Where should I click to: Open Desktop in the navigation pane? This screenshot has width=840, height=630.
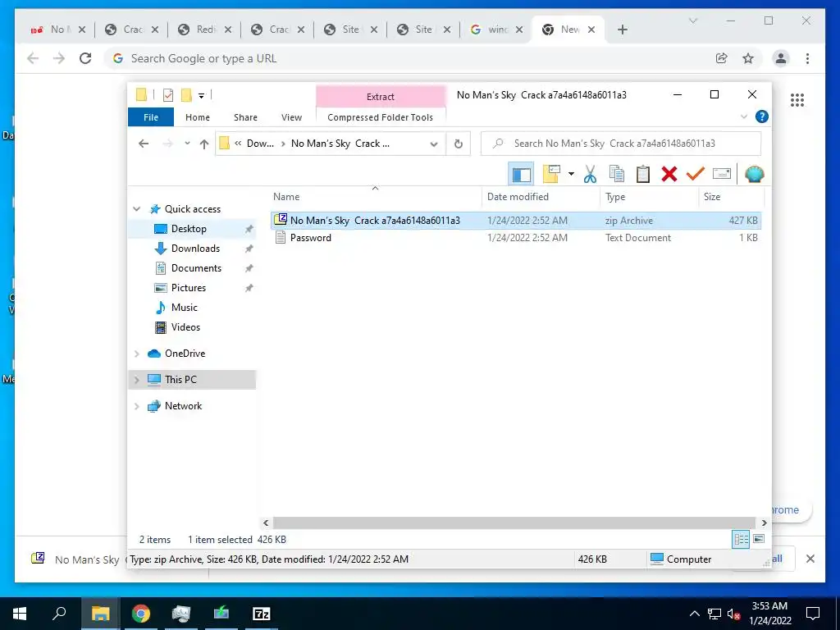pyautogui.click(x=189, y=229)
